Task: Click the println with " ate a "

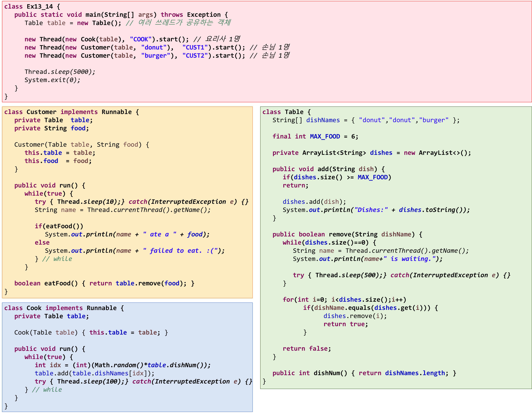Action: click(x=127, y=234)
